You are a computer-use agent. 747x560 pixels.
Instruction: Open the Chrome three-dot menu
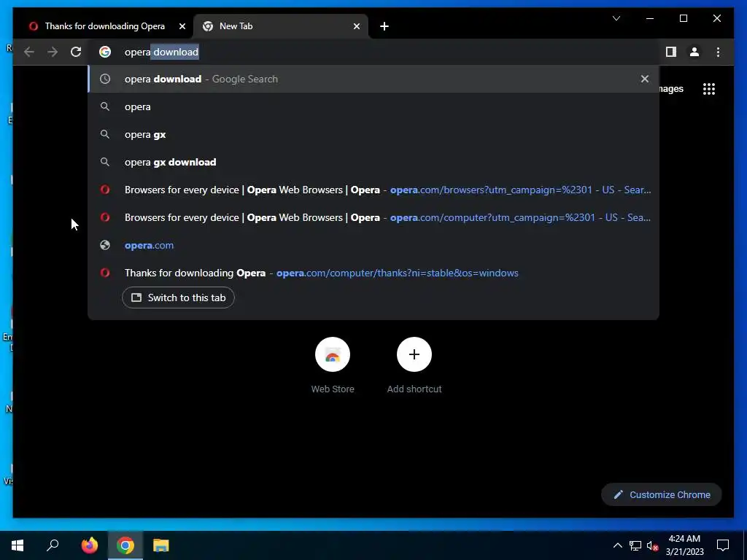tap(718, 52)
